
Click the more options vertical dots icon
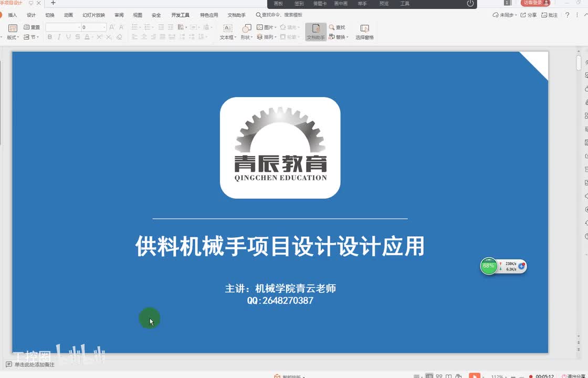(577, 15)
